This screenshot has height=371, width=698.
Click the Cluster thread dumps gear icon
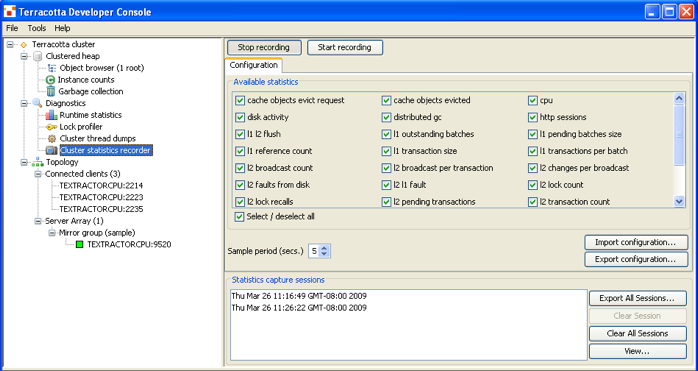(52, 139)
